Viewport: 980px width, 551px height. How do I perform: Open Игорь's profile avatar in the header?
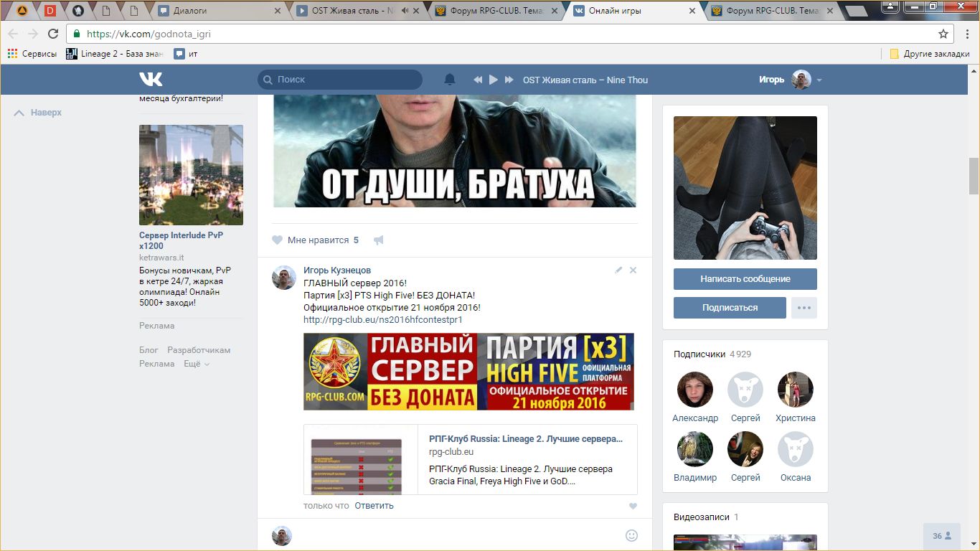pos(801,80)
